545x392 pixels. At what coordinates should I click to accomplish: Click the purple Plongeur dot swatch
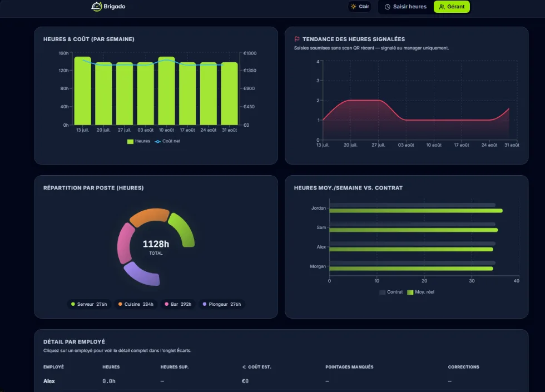205,304
